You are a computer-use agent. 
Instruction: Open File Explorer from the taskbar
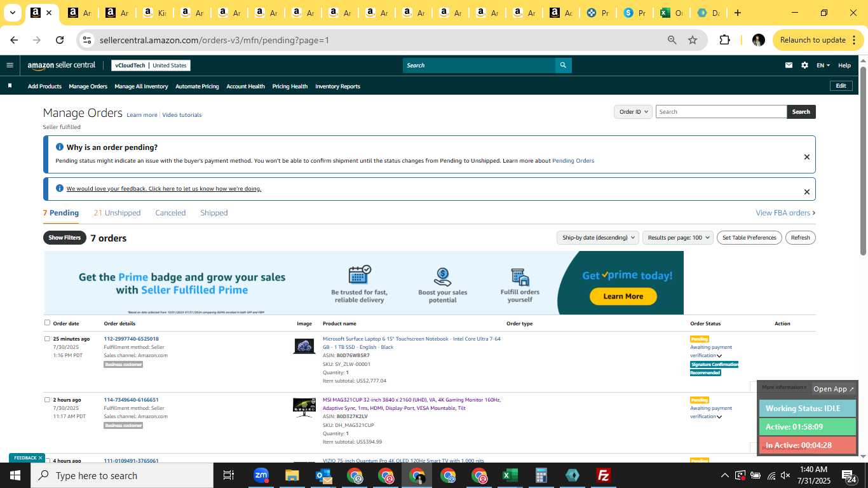pyautogui.click(x=292, y=475)
